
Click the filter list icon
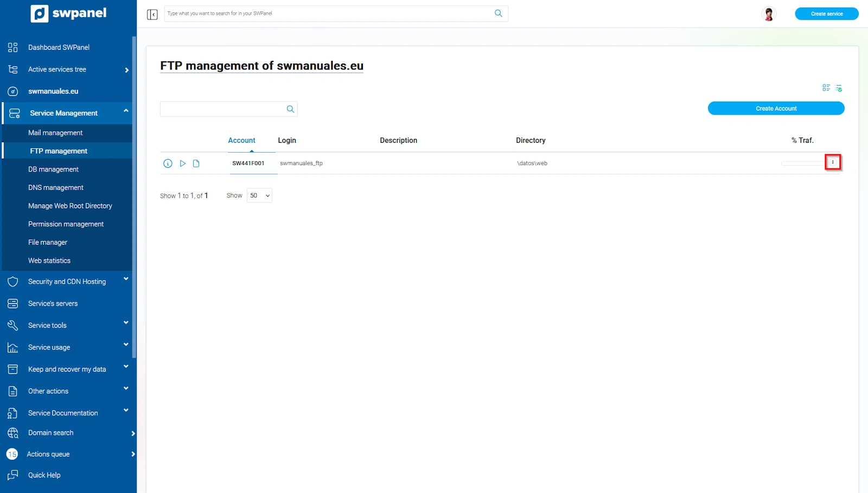(x=839, y=88)
